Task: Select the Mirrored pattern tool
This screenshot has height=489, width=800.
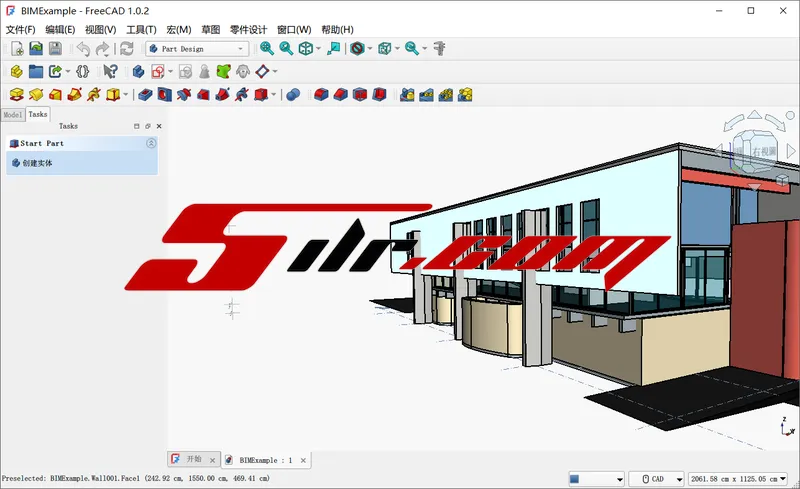Action: tap(407, 94)
